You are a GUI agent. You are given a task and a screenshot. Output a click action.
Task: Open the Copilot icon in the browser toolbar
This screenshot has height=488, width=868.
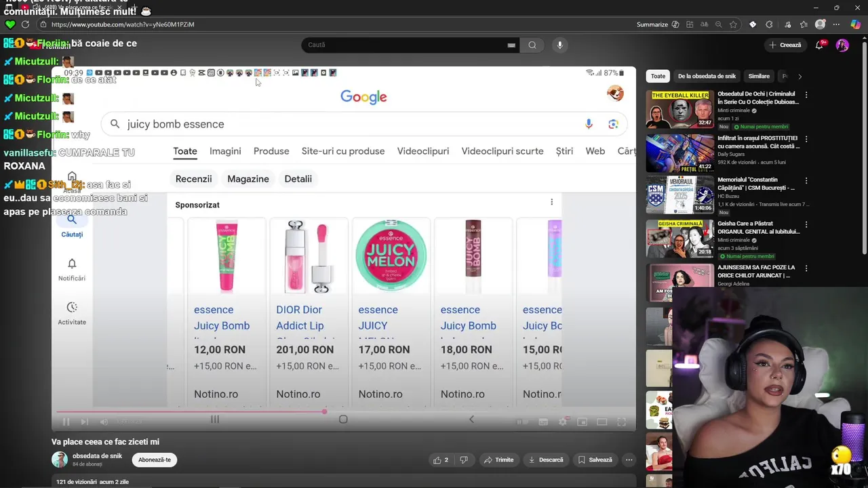pyautogui.click(x=856, y=24)
